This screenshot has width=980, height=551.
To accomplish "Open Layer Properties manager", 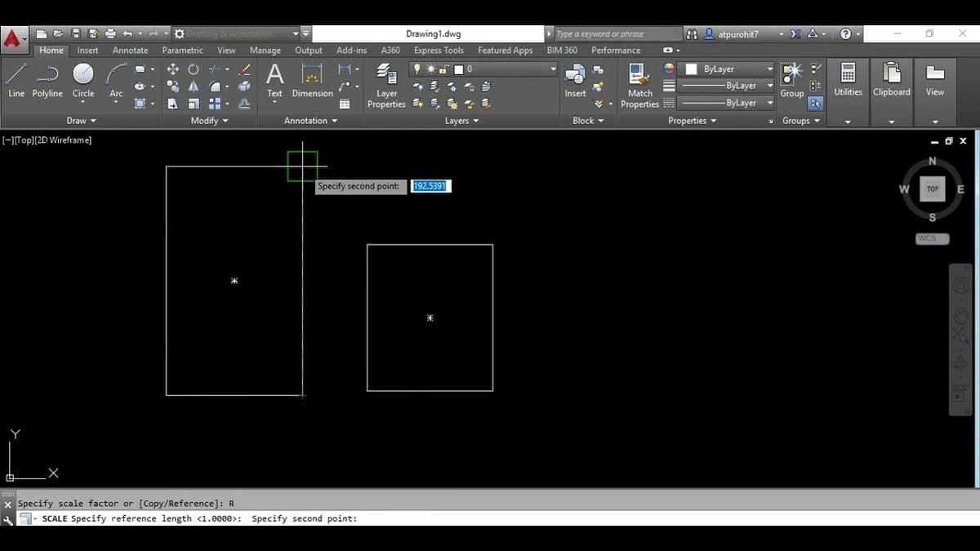I will point(386,87).
